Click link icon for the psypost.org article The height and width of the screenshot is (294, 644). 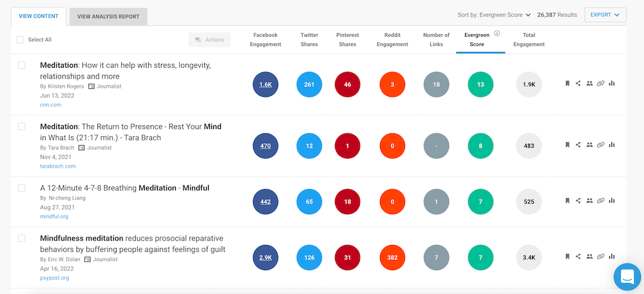coord(601,257)
